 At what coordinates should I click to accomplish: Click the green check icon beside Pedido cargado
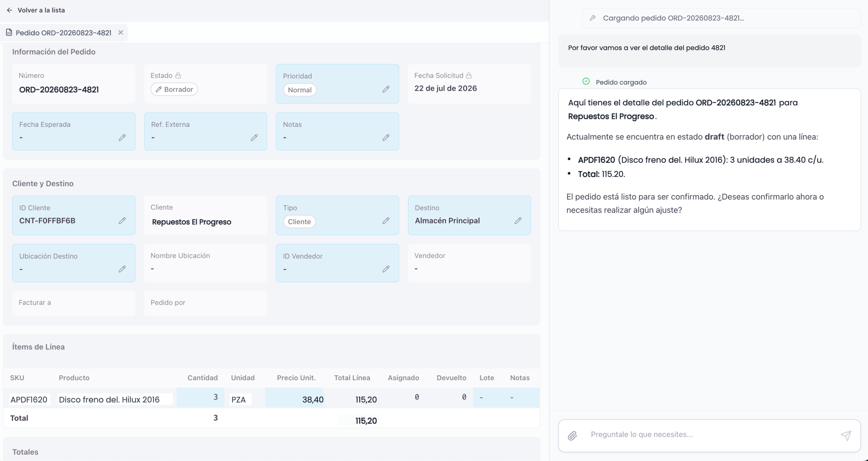(586, 81)
